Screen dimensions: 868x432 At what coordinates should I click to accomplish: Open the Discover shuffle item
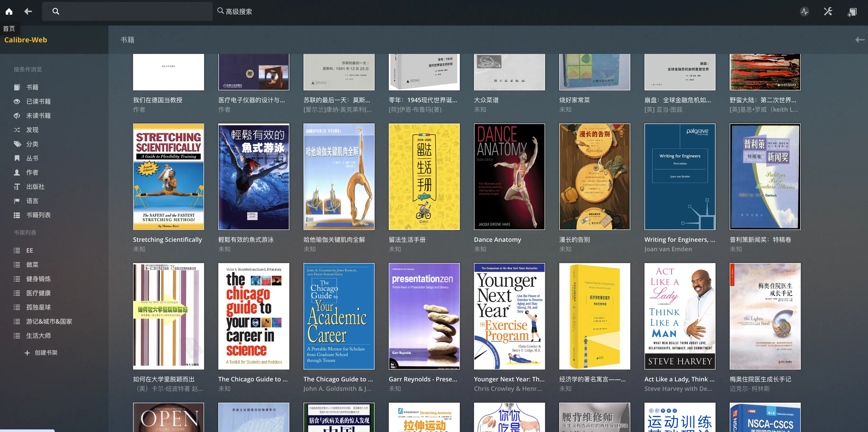click(x=32, y=130)
